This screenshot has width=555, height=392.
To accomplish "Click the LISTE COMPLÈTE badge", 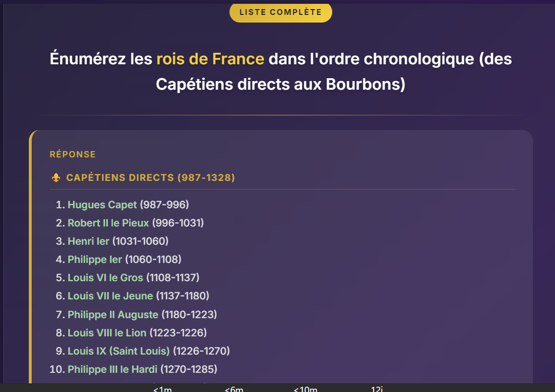I will 280,12.
